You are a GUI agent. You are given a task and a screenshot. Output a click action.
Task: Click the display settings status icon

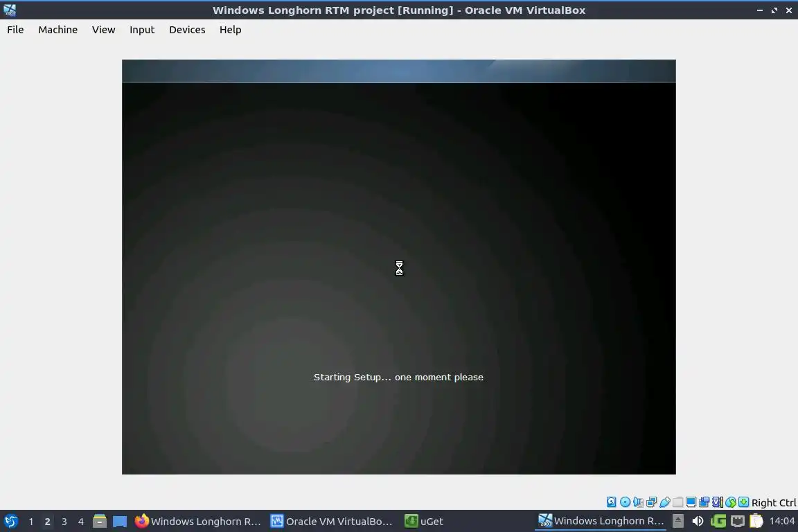pos(691,502)
